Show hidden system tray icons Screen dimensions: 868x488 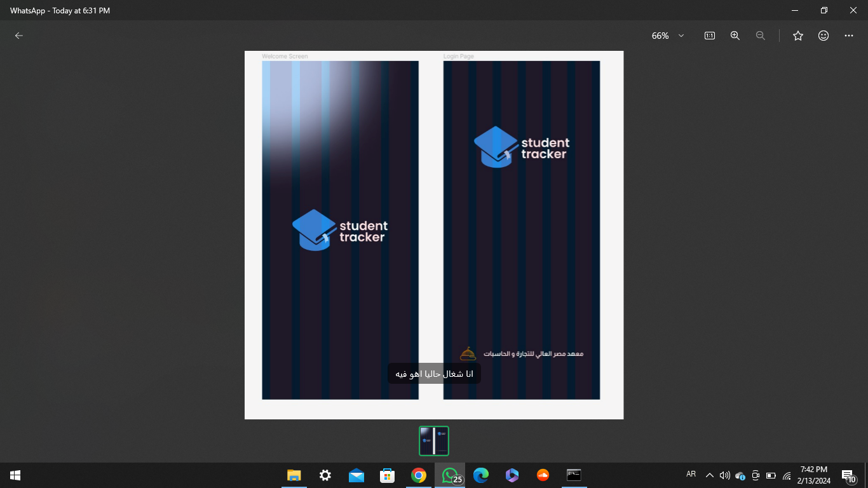(710, 475)
